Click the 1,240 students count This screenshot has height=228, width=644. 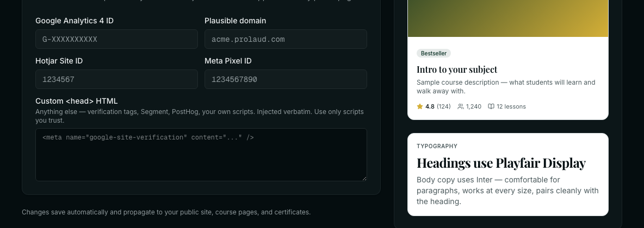point(474,106)
